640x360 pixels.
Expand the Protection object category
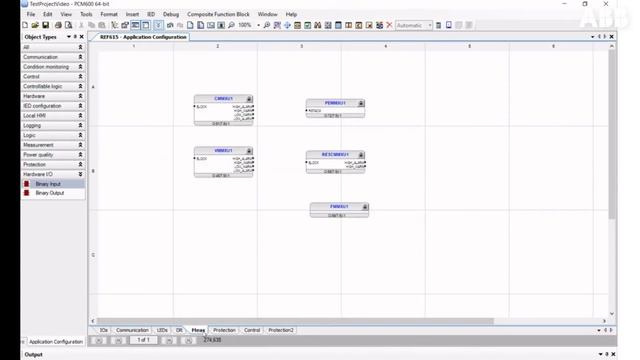coord(53,164)
